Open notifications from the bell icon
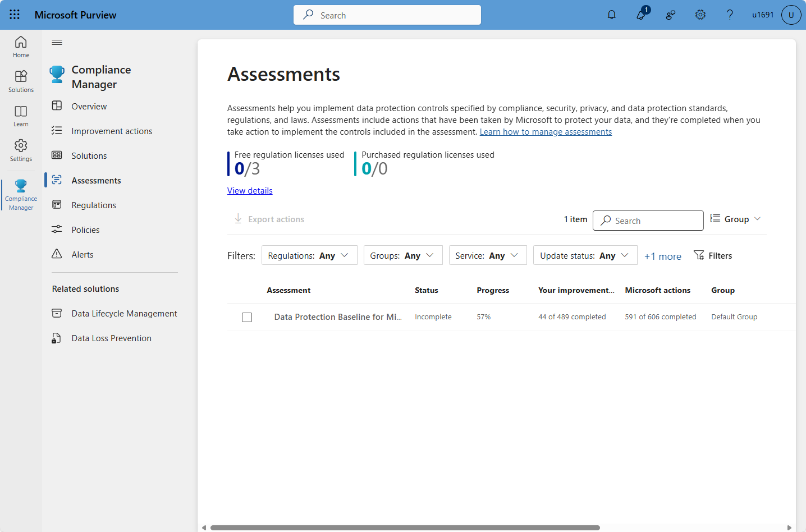This screenshot has height=532, width=806. [x=611, y=15]
